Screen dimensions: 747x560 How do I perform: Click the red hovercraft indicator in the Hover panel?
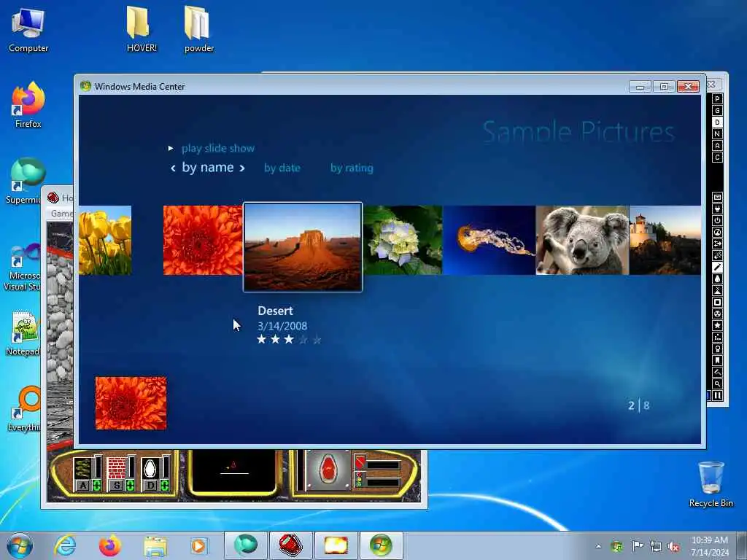328,470
